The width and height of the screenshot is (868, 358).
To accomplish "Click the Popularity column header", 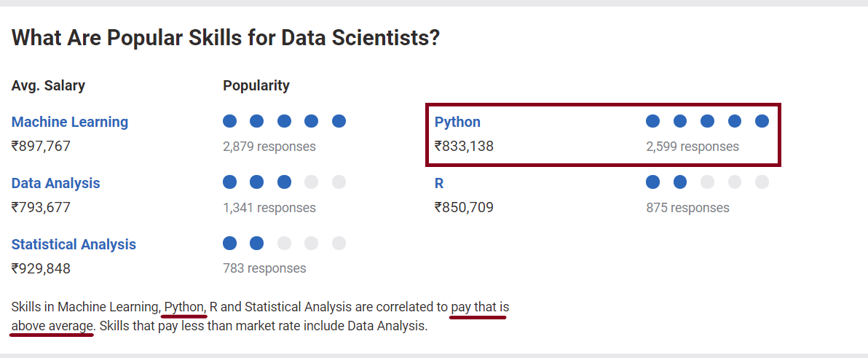I will coord(256,86).
